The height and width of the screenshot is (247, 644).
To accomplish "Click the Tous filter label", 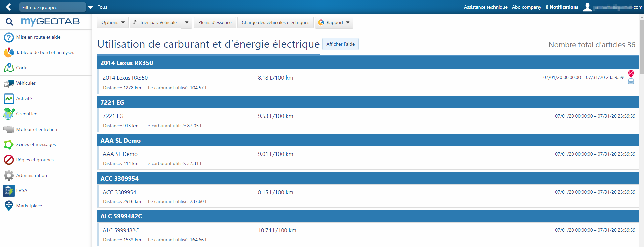I will coord(102,7).
